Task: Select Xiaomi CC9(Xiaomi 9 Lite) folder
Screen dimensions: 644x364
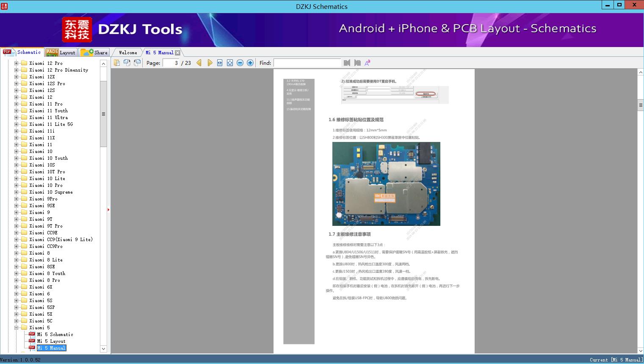Action: [61, 239]
